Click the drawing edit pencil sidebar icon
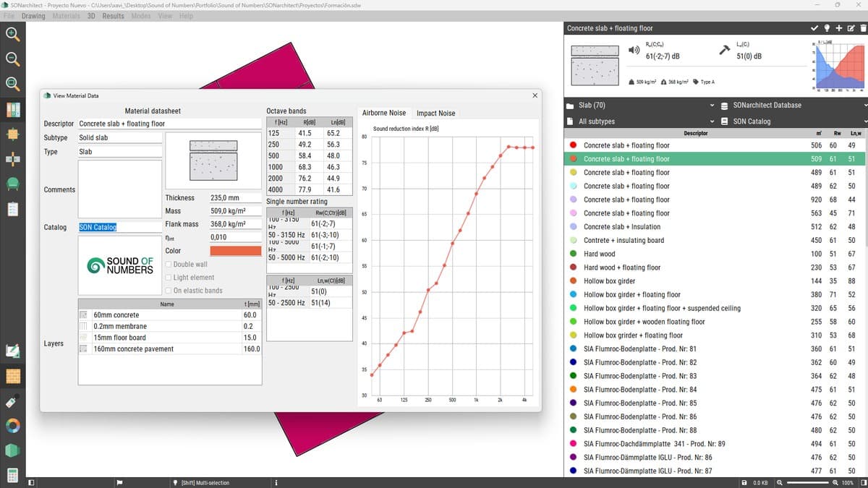Screen dimensions: 868x488 pos(12,351)
